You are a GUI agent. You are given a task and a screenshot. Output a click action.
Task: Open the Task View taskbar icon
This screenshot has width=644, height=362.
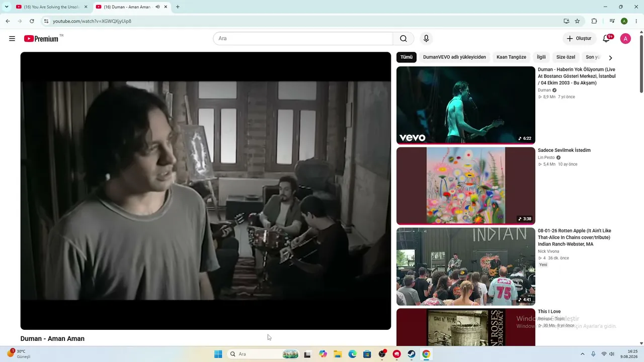coord(307,354)
